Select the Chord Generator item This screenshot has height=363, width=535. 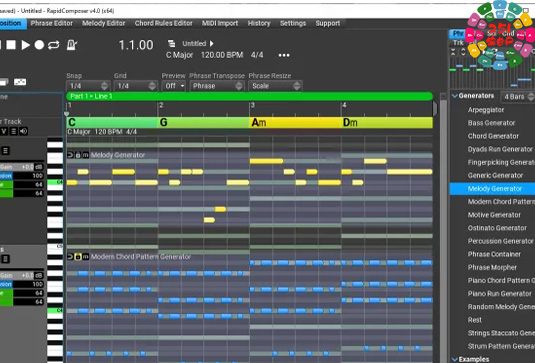(493, 136)
